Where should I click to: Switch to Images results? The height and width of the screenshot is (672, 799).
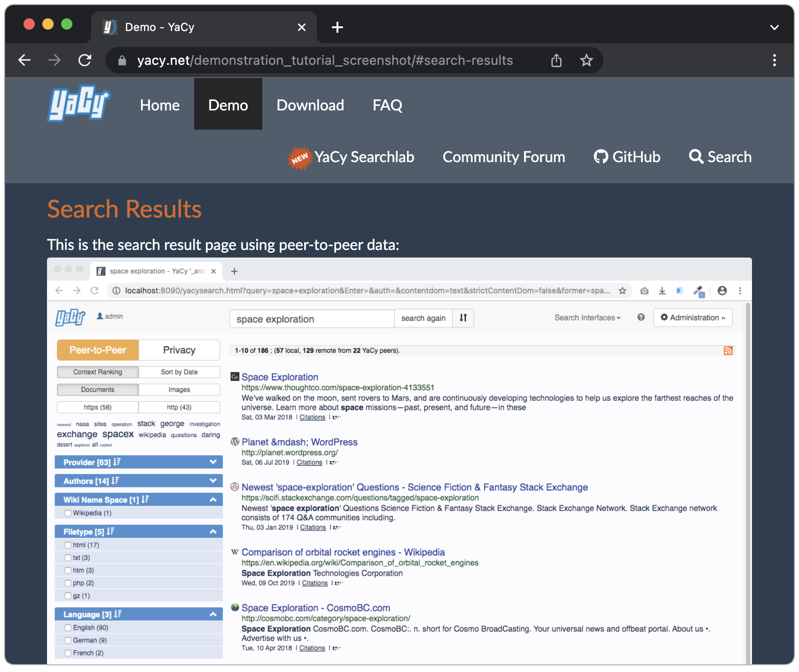179,390
